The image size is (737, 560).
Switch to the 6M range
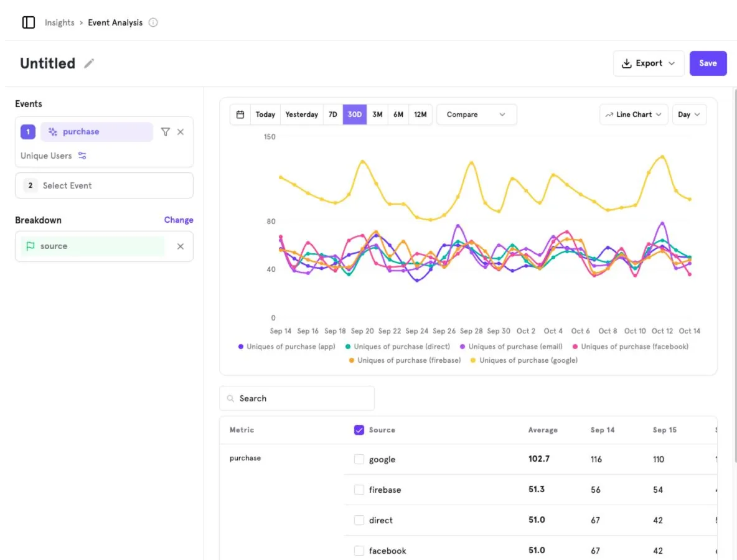pos(398,114)
